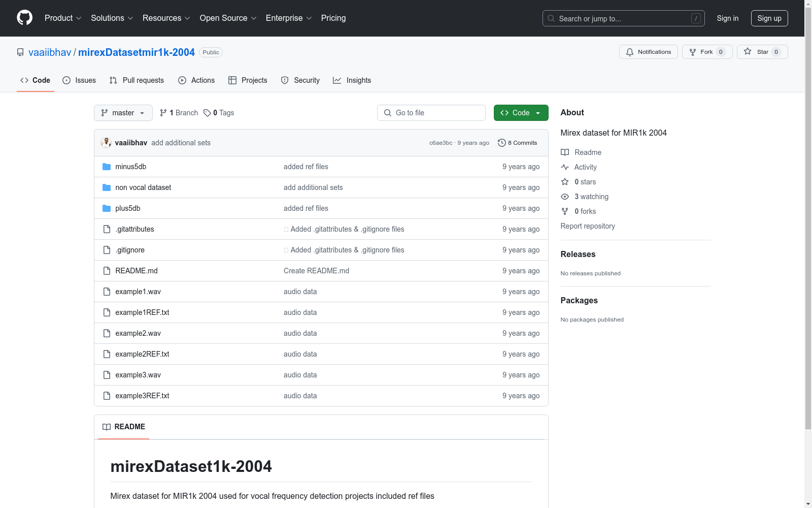Click the pulse icon beside Activity

pyautogui.click(x=565, y=167)
